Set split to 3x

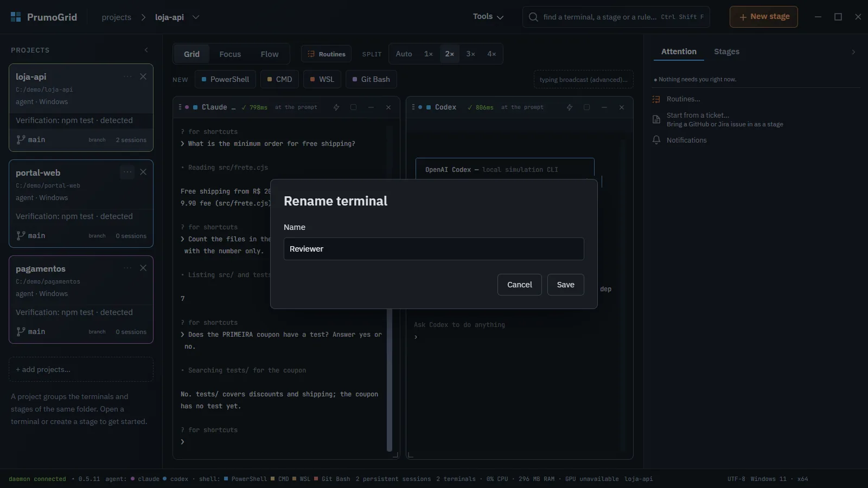tap(471, 54)
